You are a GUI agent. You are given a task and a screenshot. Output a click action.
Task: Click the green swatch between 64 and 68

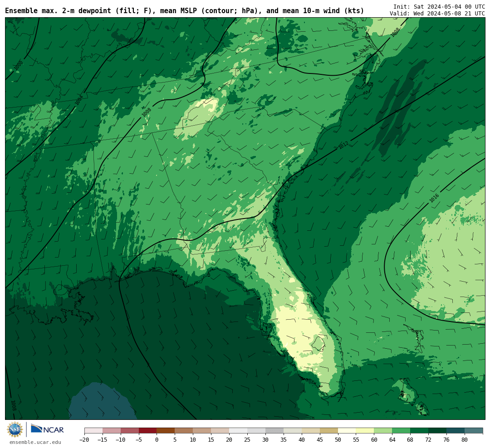coord(401,431)
